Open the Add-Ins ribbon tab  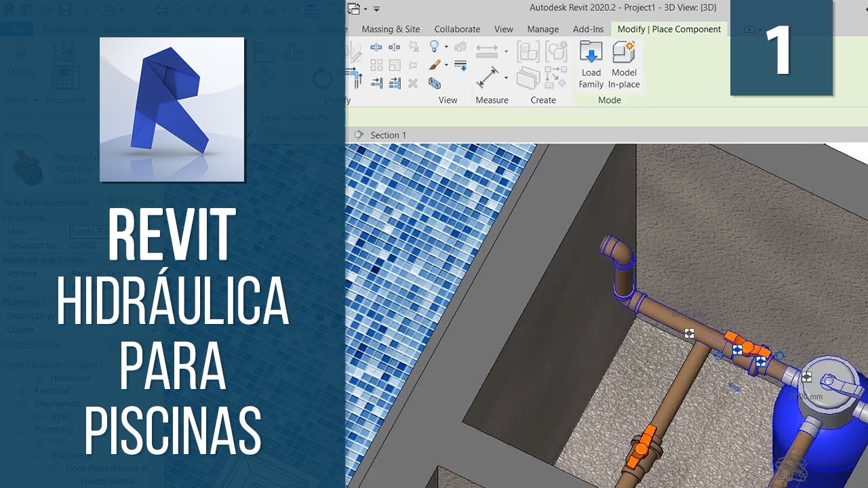[x=588, y=29]
